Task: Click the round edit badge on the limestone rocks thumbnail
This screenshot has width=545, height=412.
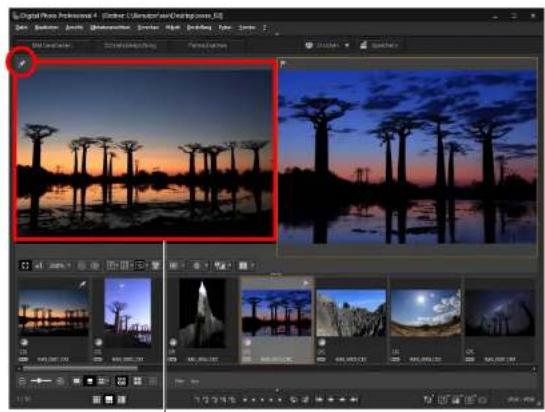Action: 322,342
